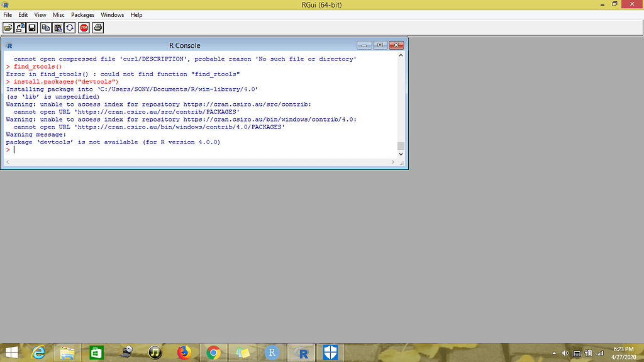Screen dimensions: 644x362
Task: Open the Help menu
Action: 136,14
